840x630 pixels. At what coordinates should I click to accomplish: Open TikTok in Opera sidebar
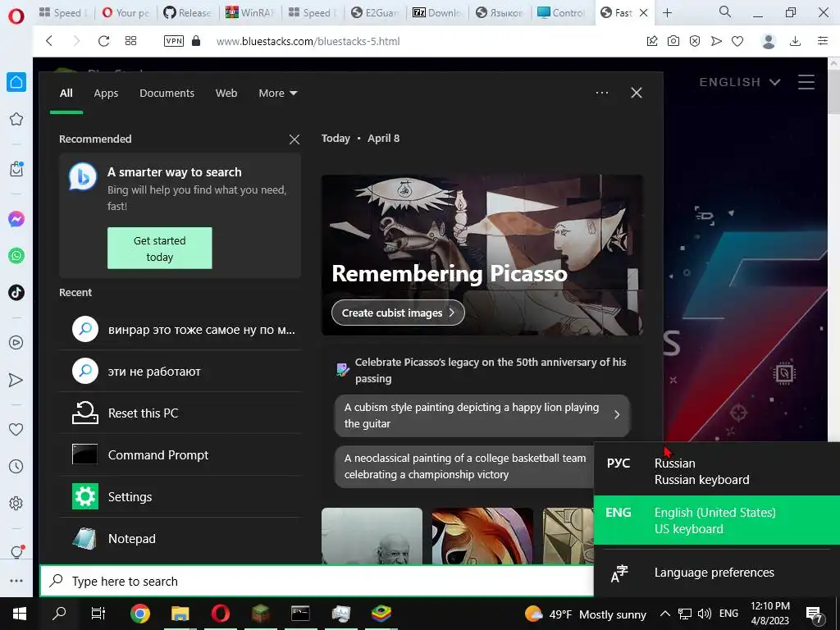(16, 293)
